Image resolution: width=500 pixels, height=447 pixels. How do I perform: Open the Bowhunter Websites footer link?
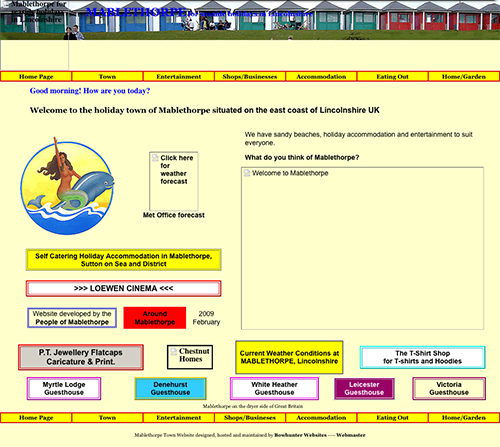(300, 435)
